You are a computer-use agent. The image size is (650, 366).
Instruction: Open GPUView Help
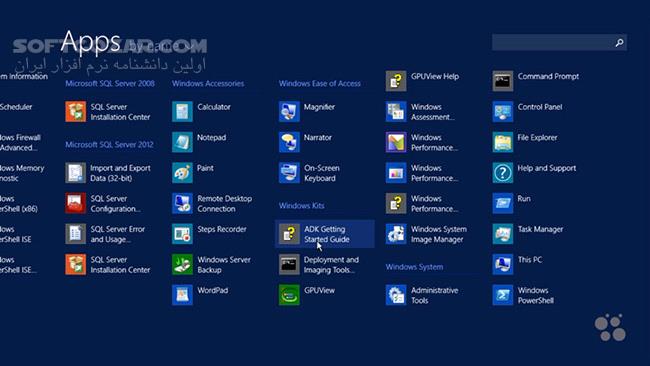pos(423,81)
